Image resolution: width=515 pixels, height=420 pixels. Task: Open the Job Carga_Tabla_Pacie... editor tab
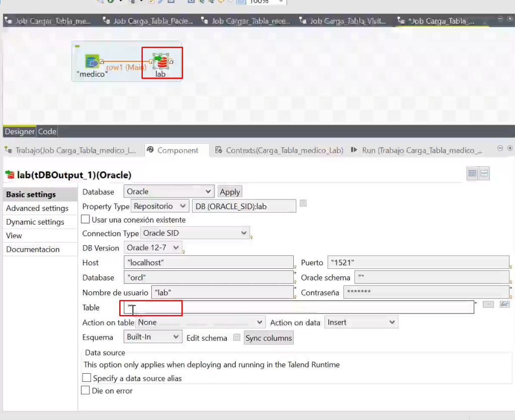pos(148,21)
